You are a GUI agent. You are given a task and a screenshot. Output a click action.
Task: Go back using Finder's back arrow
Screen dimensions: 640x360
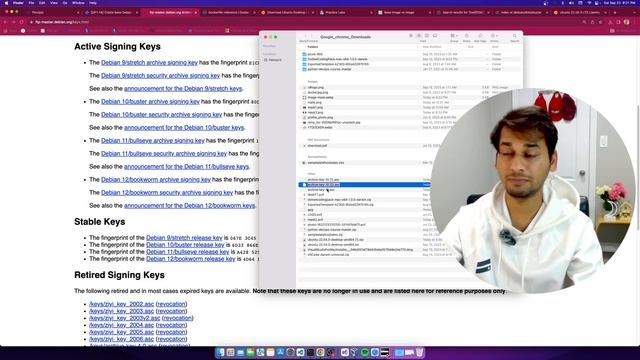(x=305, y=37)
